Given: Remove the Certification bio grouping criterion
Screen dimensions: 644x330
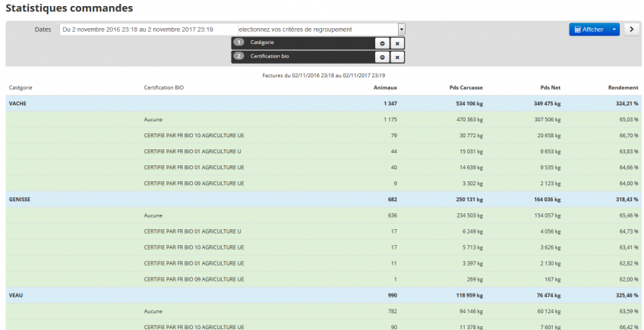Looking at the screenshot, I should click(397, 57).
